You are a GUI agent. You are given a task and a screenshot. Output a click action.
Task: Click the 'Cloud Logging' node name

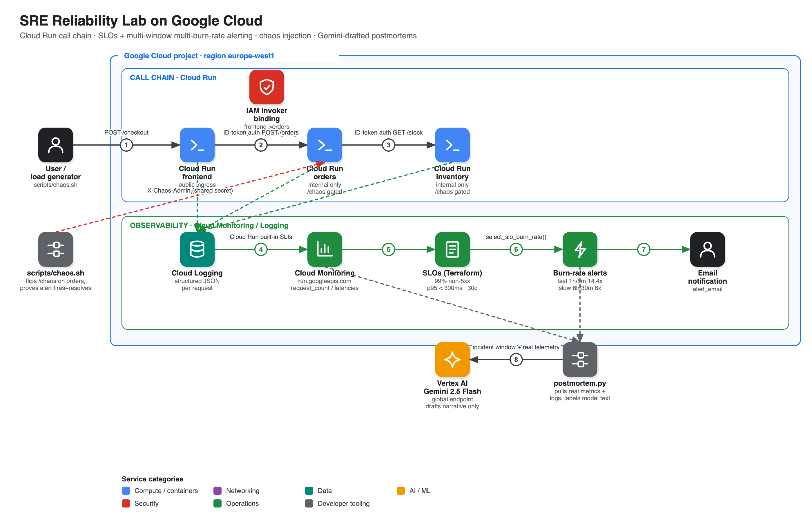197,273
